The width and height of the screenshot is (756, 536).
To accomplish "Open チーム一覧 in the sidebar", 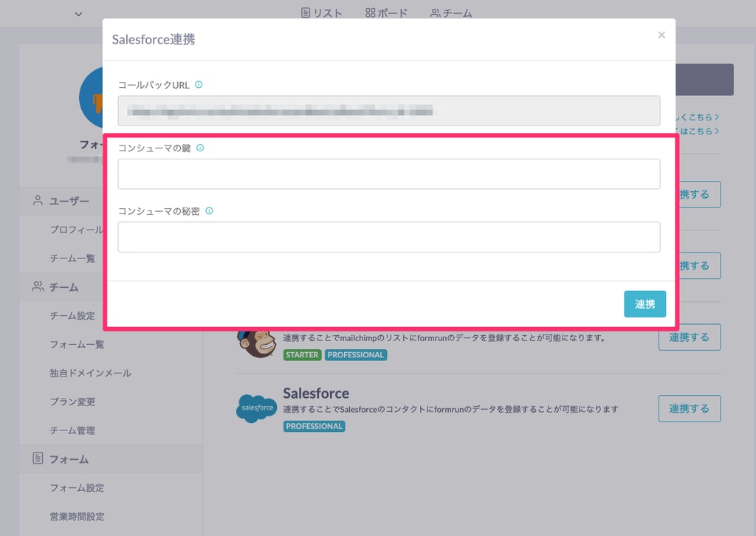I will coord(72,258).
